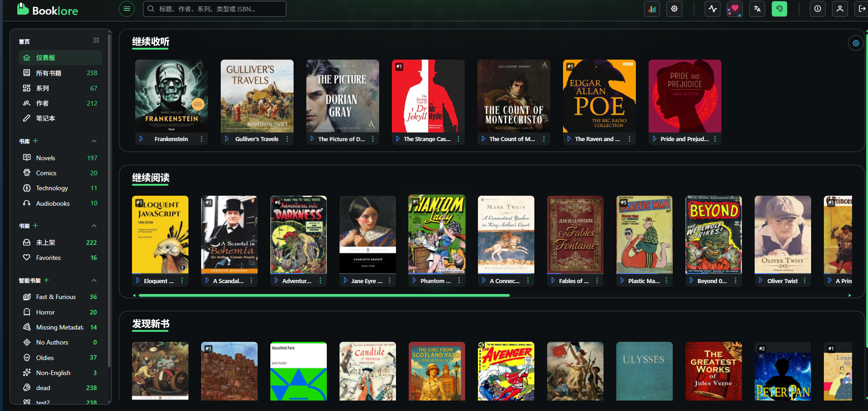This screenshot has height=411, width=868.
Task: Open the theme palette picker
Action: tap(779, 9)
